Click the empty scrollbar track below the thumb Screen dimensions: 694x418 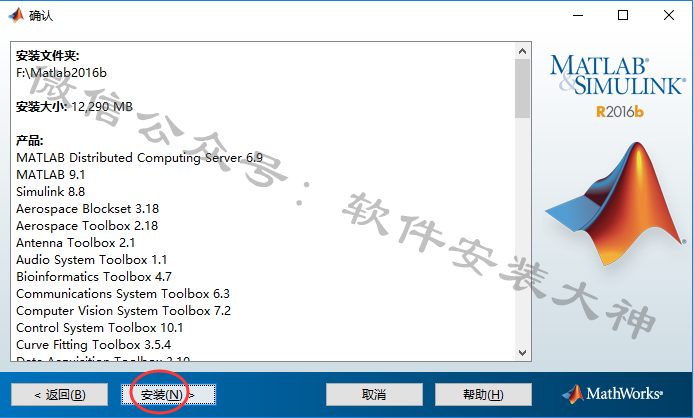[522, 230]
